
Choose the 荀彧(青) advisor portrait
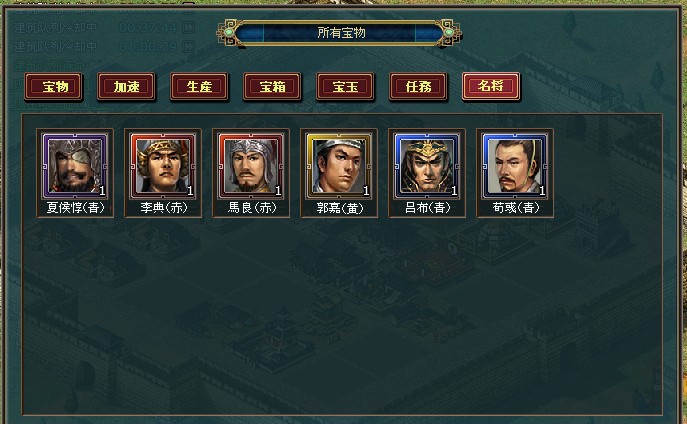[515, 166]
